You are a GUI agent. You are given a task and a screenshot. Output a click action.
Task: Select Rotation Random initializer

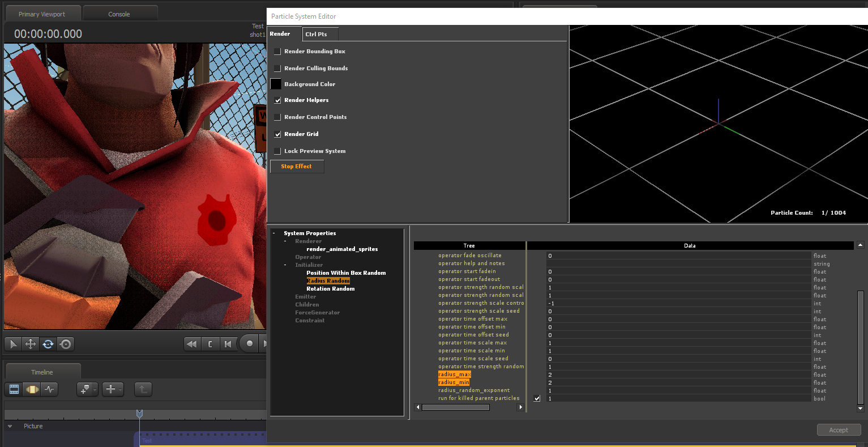331,289
